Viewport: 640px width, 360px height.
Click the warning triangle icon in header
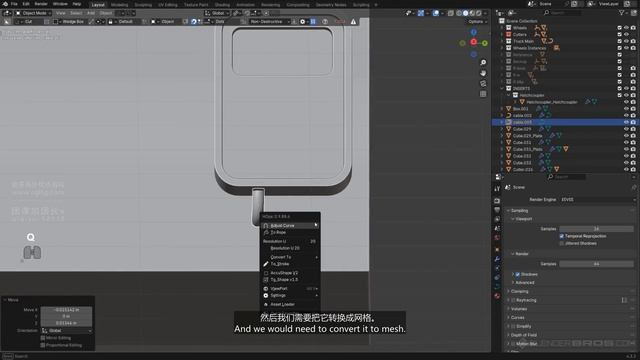(x=353, y=22)
